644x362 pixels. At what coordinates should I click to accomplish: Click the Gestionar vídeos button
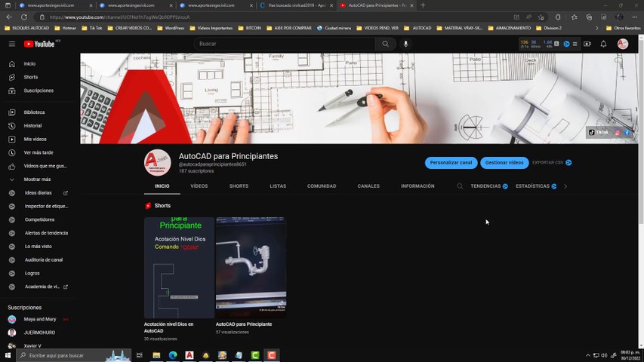pyautogui.click(x=504, y=162)
